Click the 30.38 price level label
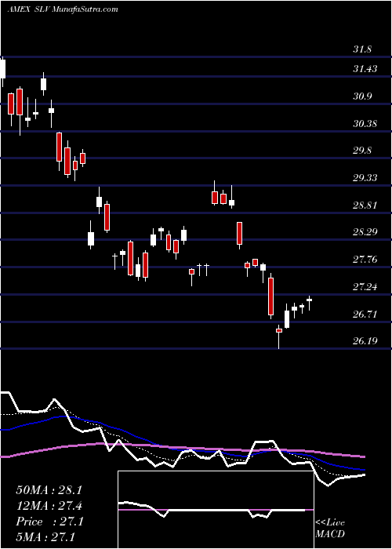This screenshot has height=549, width=392. tap(365, 124)
